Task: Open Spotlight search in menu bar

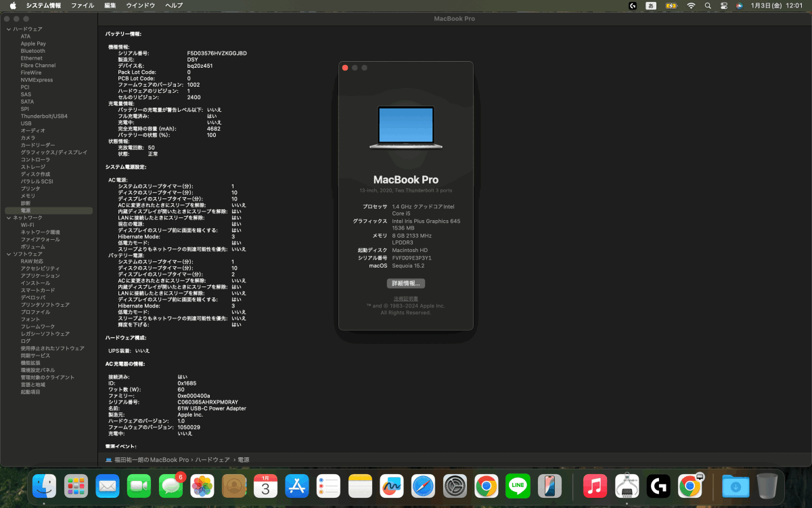Action: tap(708, 5)
